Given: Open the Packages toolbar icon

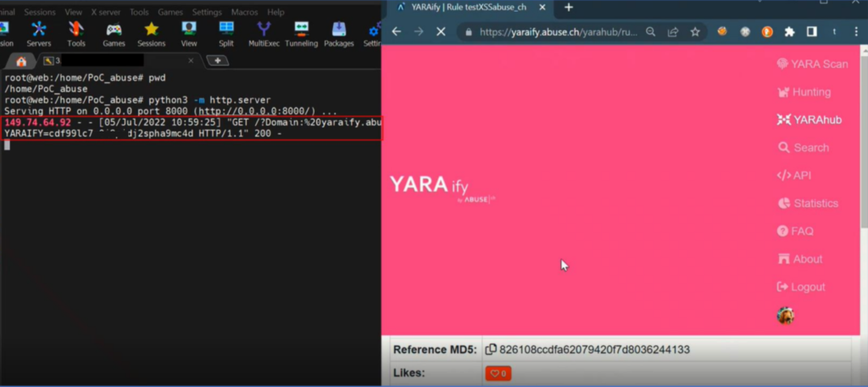Looking at the screenshot, I should (339, 35).
